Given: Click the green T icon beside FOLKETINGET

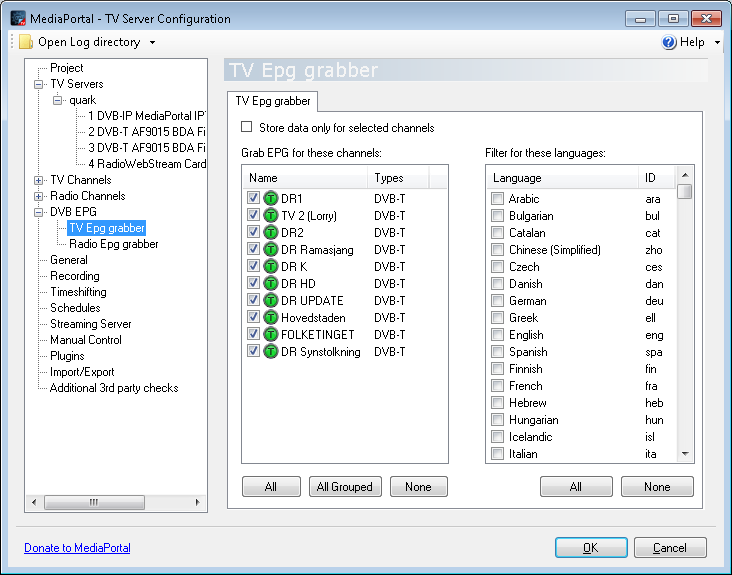Looking at the screenshot, I should point(270,334).
